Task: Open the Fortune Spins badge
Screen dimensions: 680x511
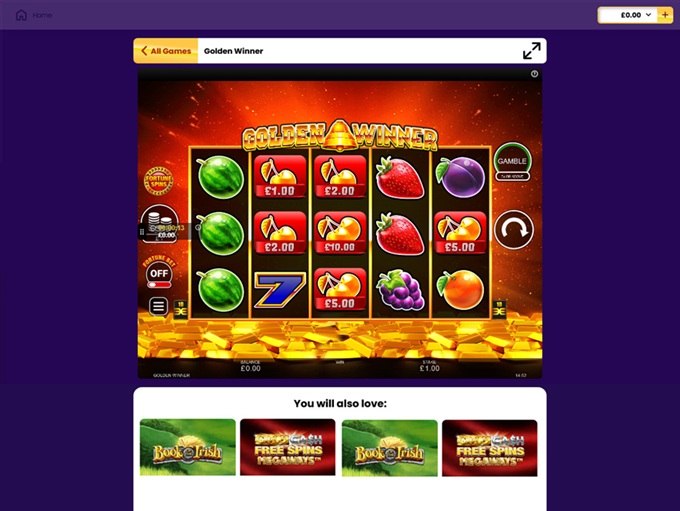Action: pos(159,180)
